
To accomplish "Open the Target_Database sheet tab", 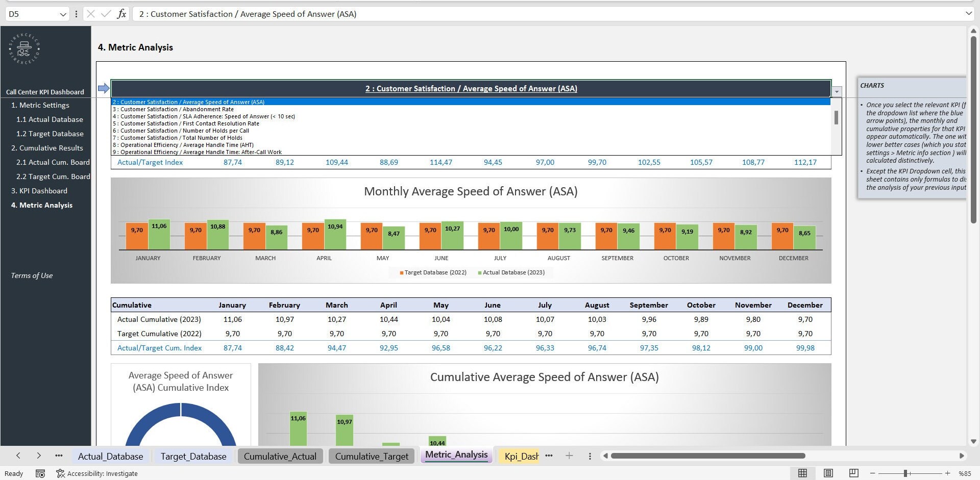I will pyautogui.click(x=193, y=456).
